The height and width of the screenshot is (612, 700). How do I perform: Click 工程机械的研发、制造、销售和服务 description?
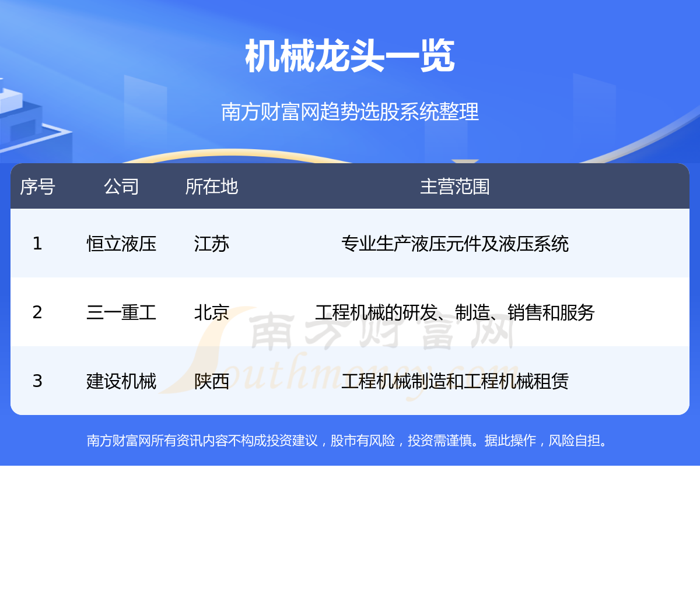(455, 312)
